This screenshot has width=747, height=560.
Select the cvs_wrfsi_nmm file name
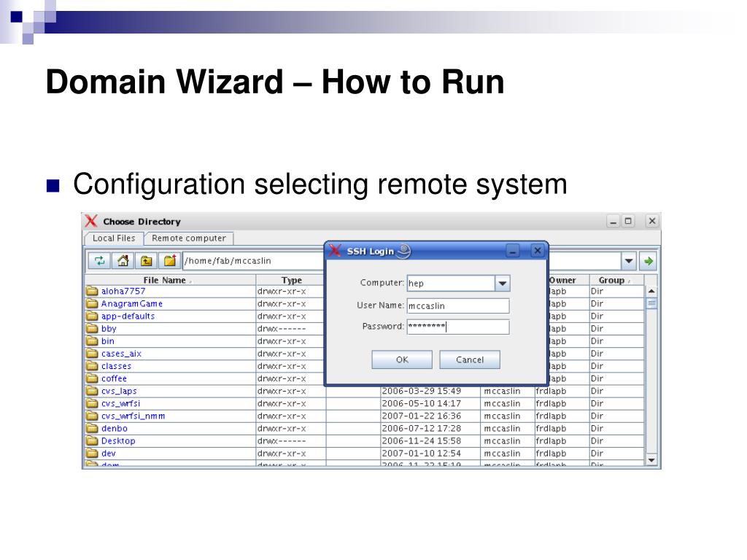pos(133,416)
